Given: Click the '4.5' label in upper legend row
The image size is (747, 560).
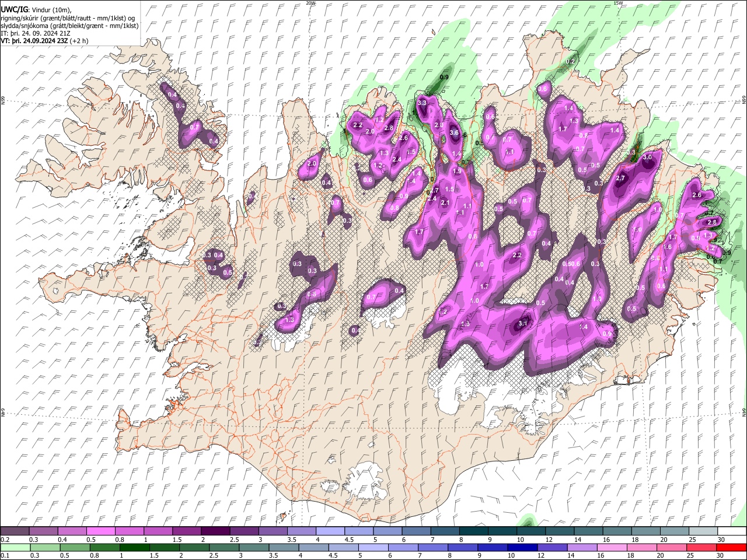Looking at the screenshot, I should coord(349,540).
